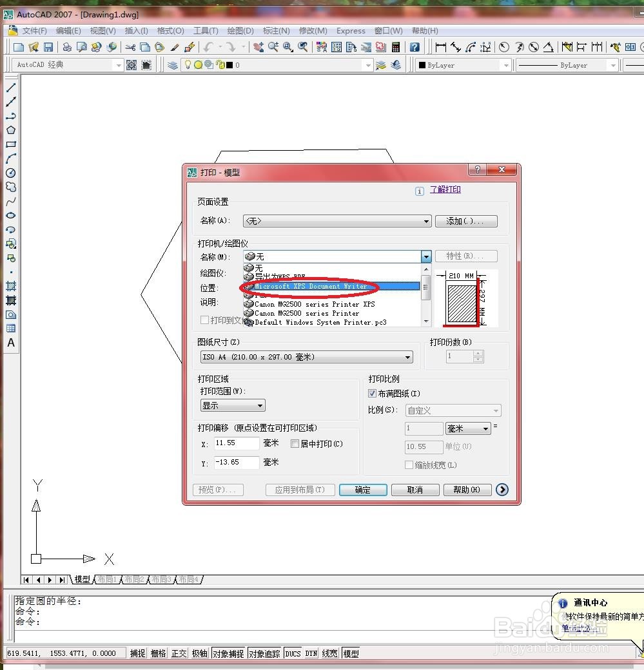644x670 pixels.
Task: Click the Zoom realtime icon
Action: [273, 47]
